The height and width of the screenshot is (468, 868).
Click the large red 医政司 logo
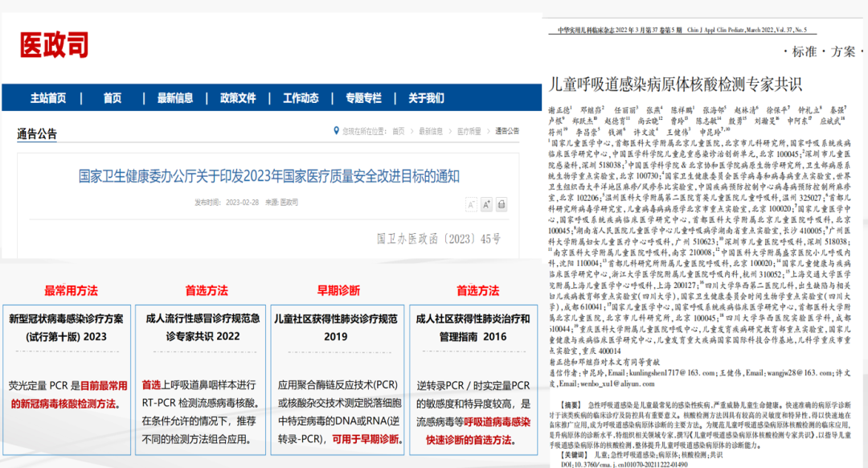[54, 45]
